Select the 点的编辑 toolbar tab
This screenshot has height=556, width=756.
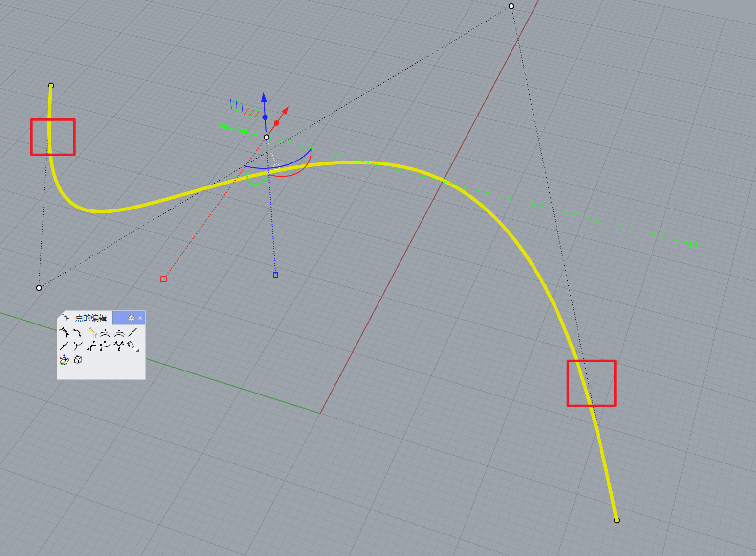86,318
